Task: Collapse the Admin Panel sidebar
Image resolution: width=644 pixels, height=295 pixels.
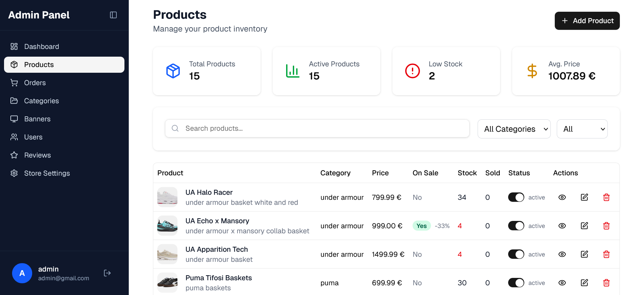Action: point(113,15)
